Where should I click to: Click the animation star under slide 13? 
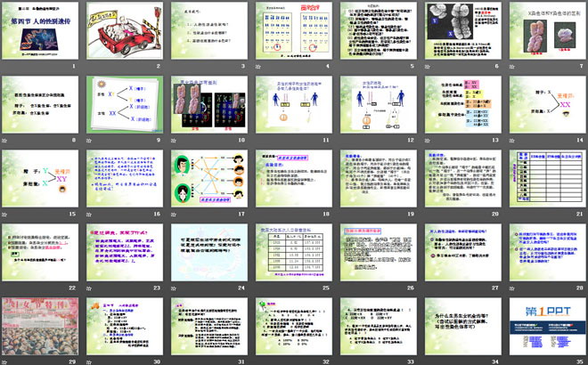[x=427, y=141]
